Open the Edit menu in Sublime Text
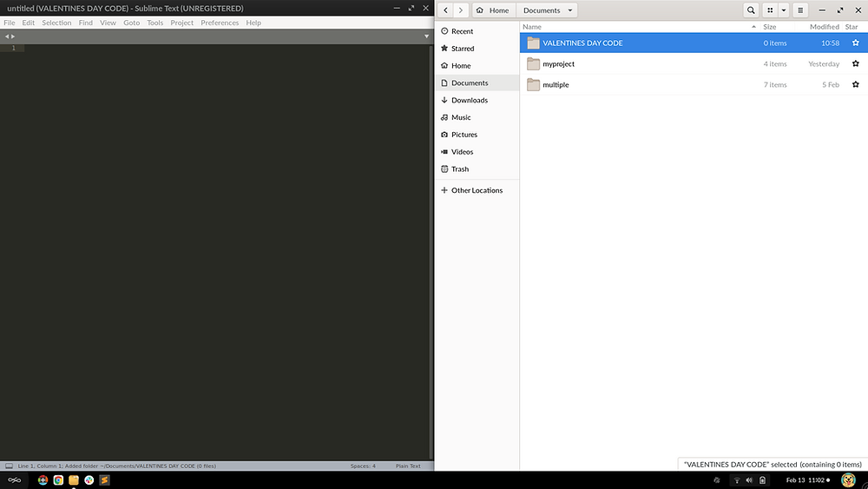 click(29, 23)
